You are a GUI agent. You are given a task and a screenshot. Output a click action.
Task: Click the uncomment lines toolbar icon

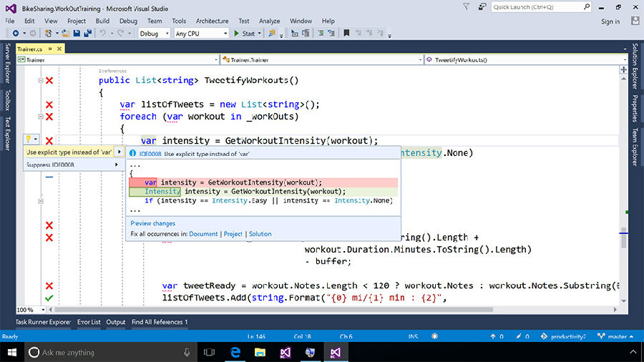click(331, 33)
